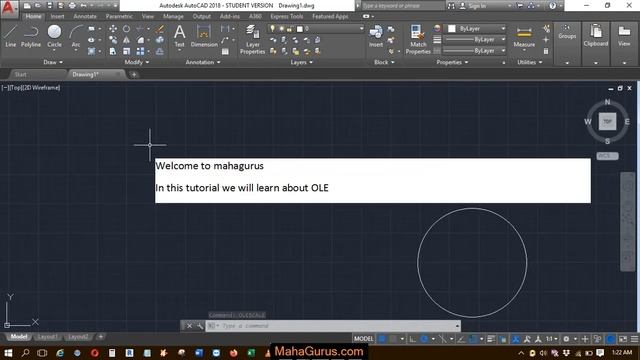Open the object color ByLayer swatch dropdown
The width and height of the screenshot is (640, 360).
pyautogui.click(x=476, y=29)
